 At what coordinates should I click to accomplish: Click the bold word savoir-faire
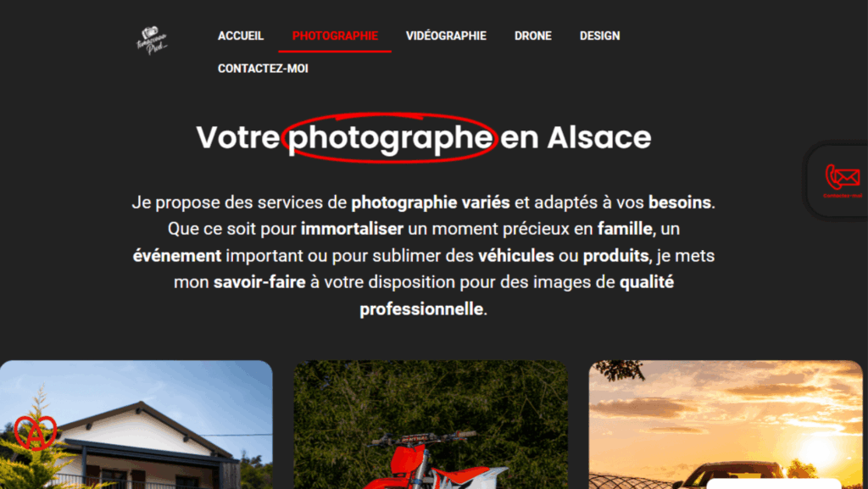(x=259, y=282)
